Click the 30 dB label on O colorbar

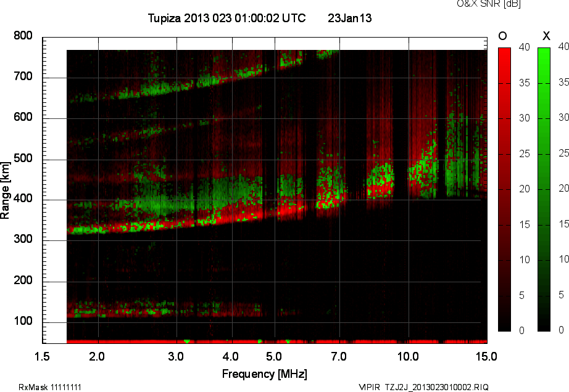pos(524,118)
